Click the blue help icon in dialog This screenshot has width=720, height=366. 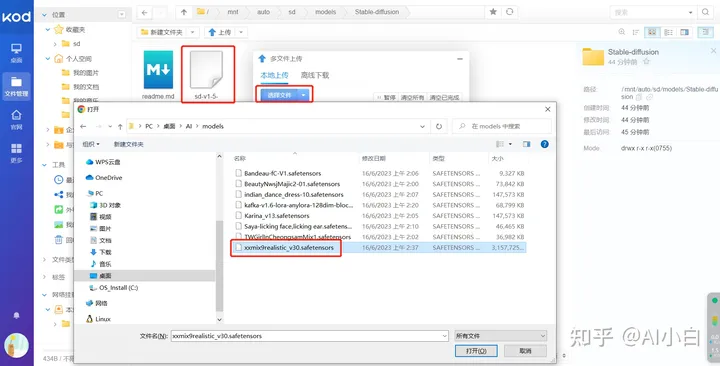point(545,144)
